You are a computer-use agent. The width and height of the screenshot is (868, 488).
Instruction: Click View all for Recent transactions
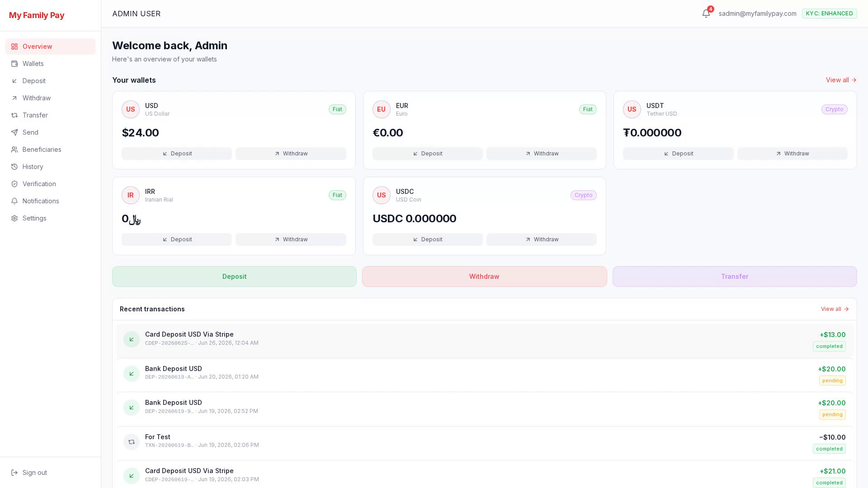coord(835,309)
